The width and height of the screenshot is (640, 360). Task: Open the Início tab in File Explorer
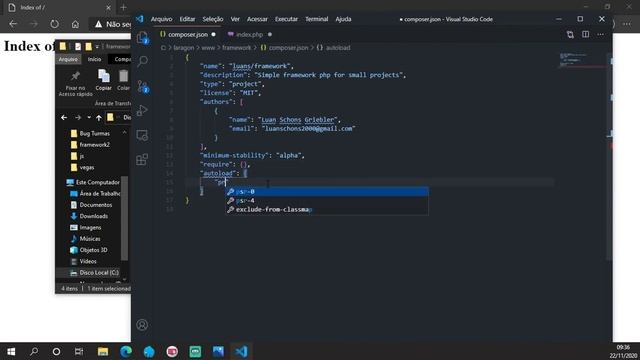pyautogui.click(x=94, y=59)
